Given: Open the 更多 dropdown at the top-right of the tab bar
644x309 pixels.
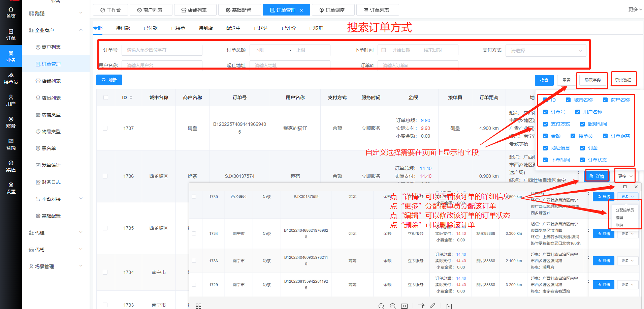Looking at the screenshot, I should click(635, 9).
